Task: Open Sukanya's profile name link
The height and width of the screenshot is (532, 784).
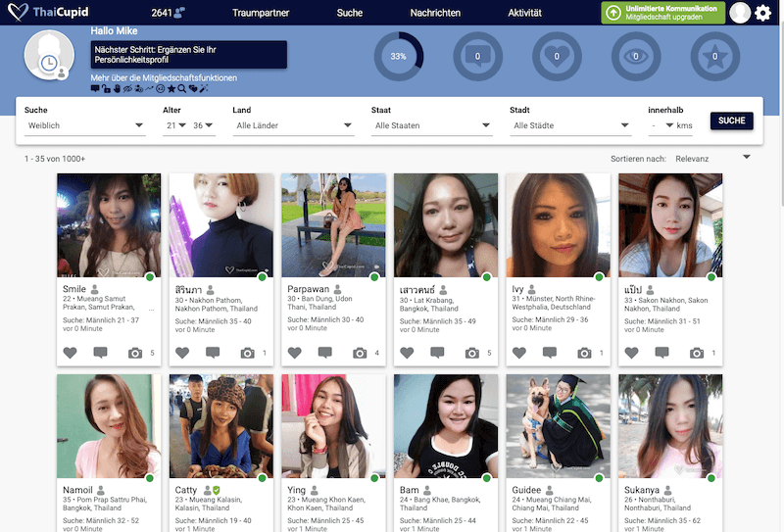Action: pyautogui.click(x=642, y=490)
